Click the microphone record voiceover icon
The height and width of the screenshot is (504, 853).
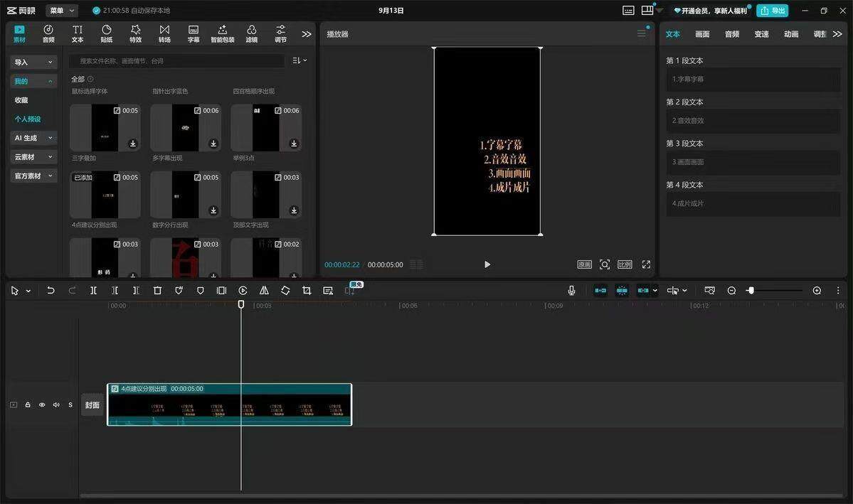pyautogui.click(x=572, y=291)
